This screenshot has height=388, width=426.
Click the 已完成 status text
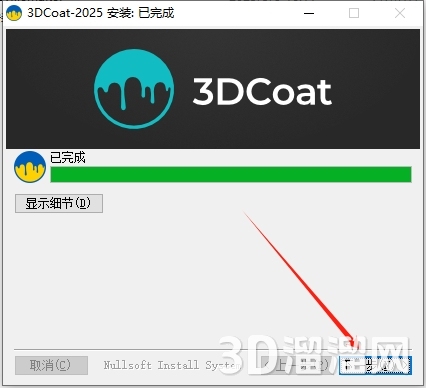point(68,157)
